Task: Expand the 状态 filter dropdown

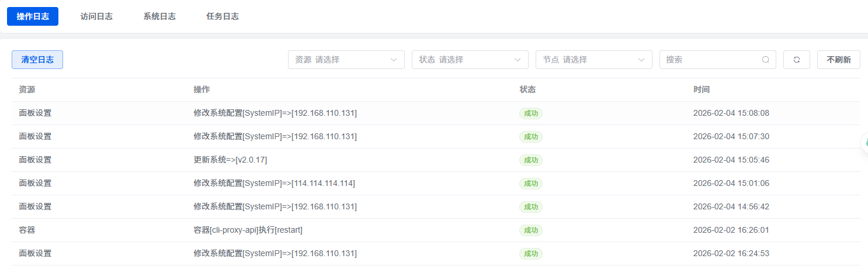Action: [470, 60]
